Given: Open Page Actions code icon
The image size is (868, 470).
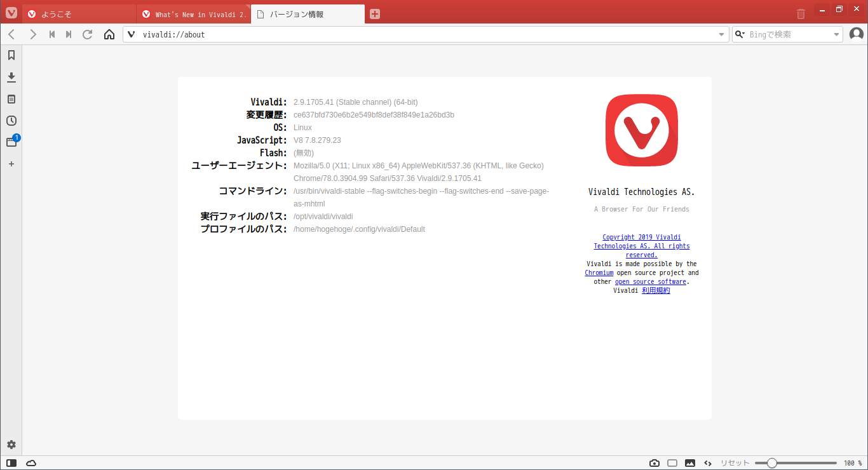Looking at the screenshot, I should [x=708, y=463].
